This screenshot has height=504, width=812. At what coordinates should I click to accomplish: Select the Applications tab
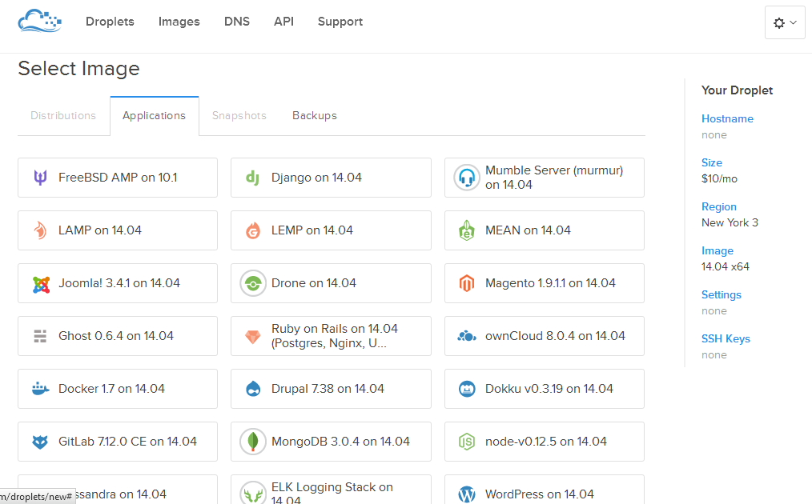tap(155, 116)
